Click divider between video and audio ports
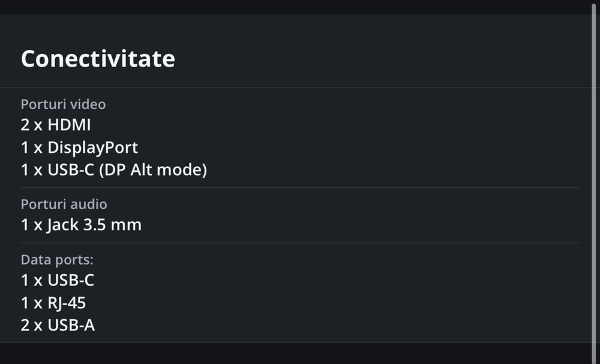This screenshot has width=600, height=364. tap(300, 188)
